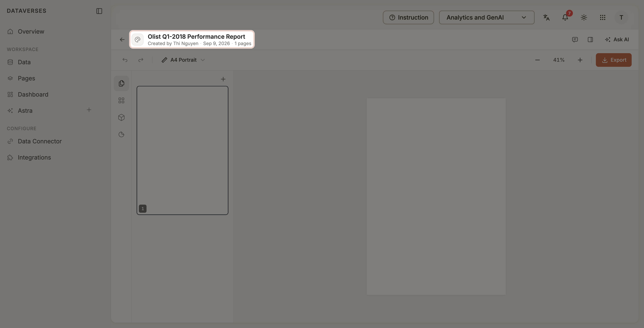644x328 pixels.
Task: Toggle the right side panel
Action: pyautogui.click(x=590, y=39)
